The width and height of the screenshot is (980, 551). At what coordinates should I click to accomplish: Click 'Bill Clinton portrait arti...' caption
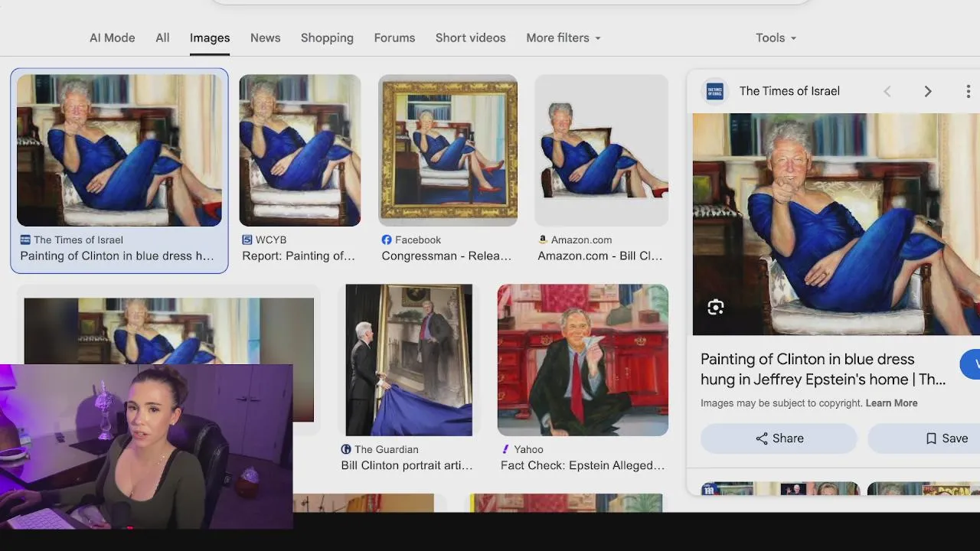[x=407, y=465]
